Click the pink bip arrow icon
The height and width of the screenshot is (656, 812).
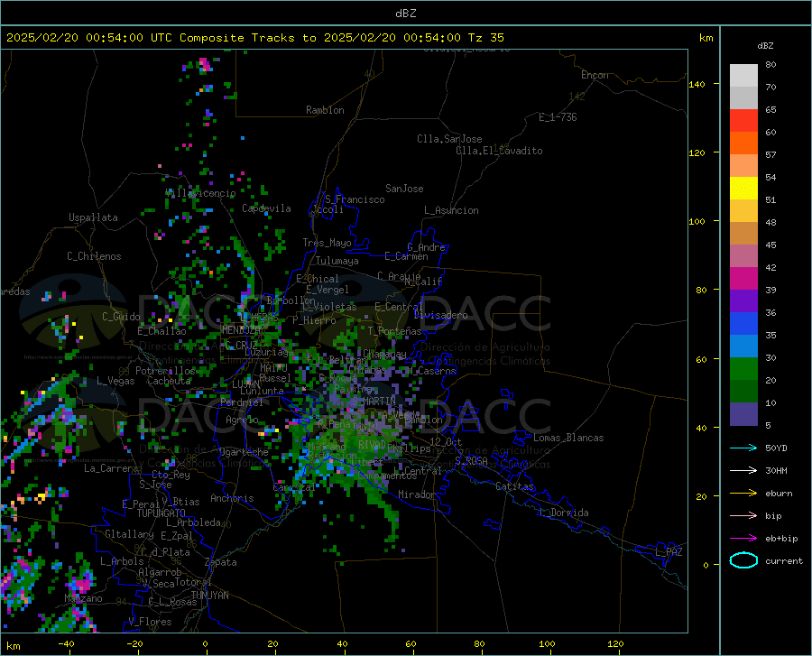[x=743, y=516]
